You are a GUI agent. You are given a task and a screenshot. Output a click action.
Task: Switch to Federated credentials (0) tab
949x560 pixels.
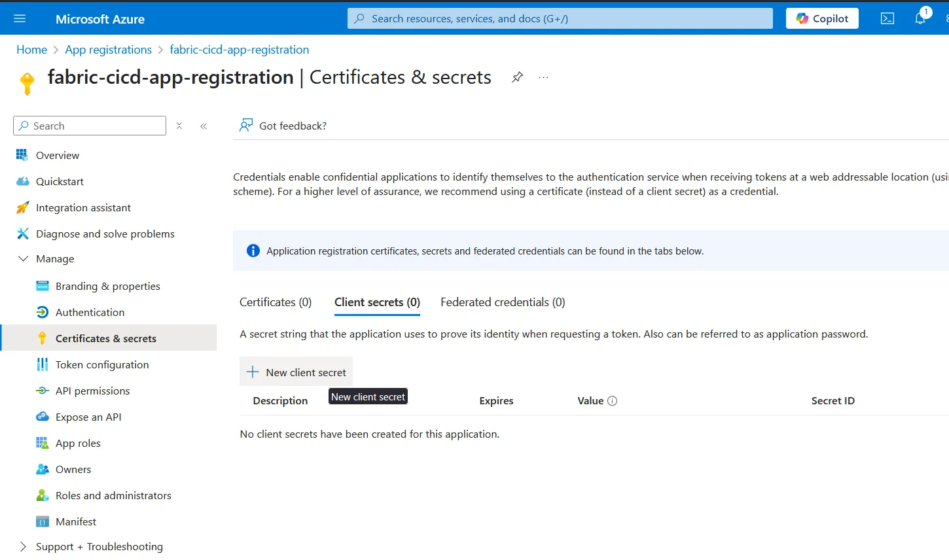pyautogui.click(x=503, y=302)
